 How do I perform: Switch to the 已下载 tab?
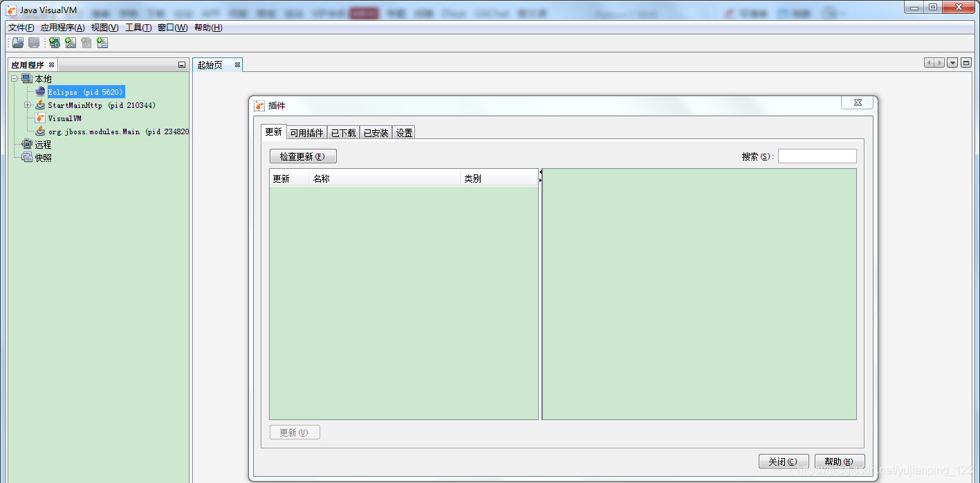pyautogui.click(x=344, y=133)
